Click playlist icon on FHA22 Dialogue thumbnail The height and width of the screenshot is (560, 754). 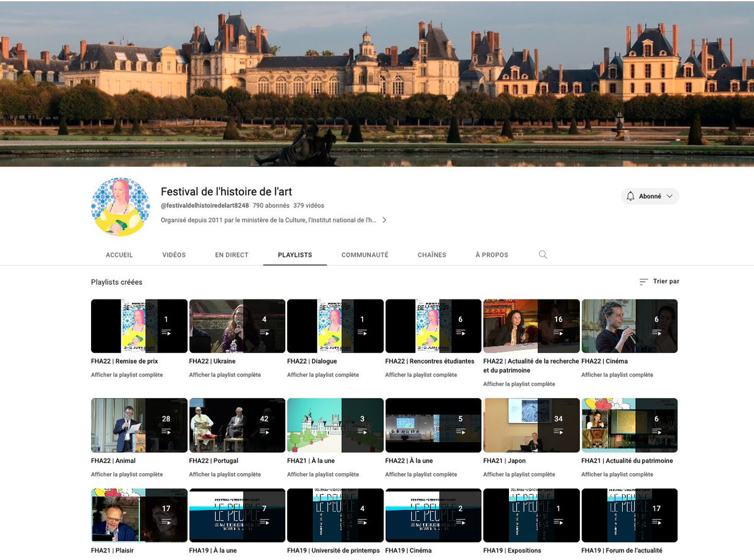tap(362, 333)
